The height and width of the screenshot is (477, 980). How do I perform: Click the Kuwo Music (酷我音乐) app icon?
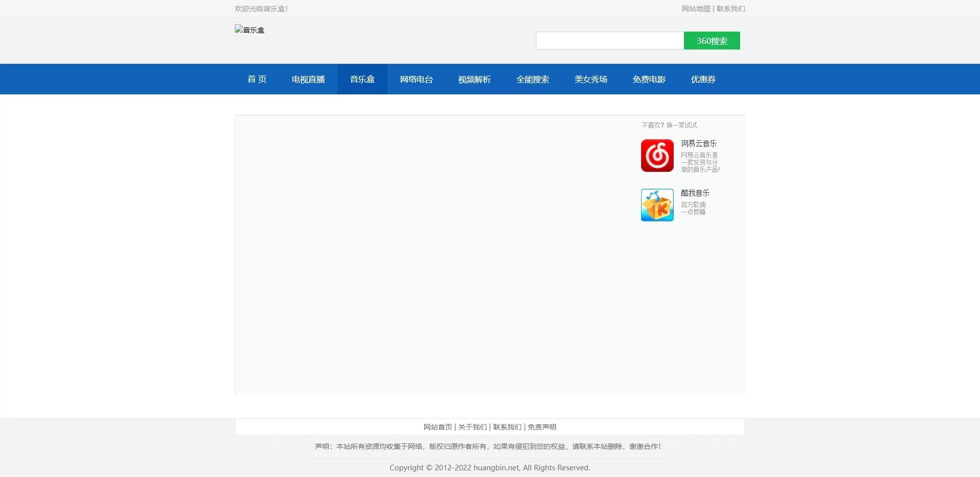point(657,205)
